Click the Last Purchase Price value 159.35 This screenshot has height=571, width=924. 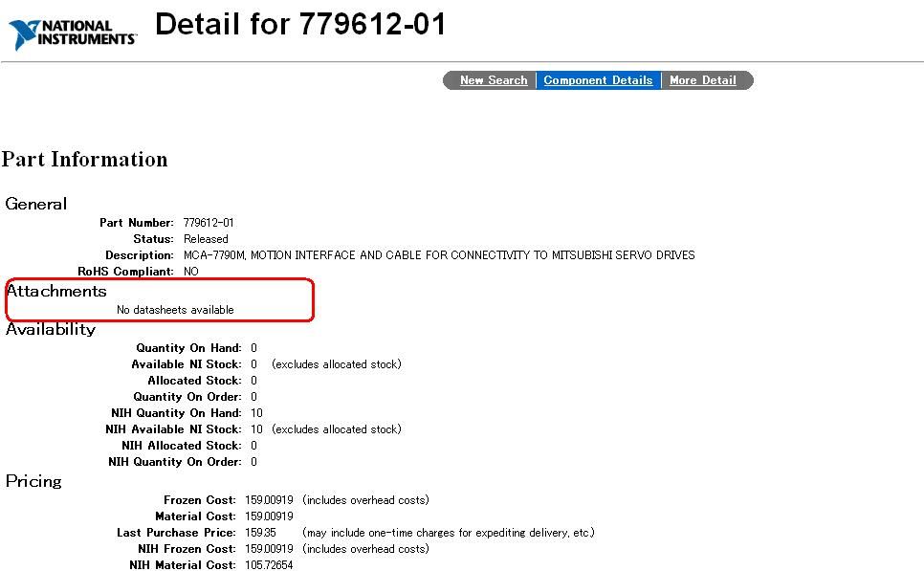[260, 533]
